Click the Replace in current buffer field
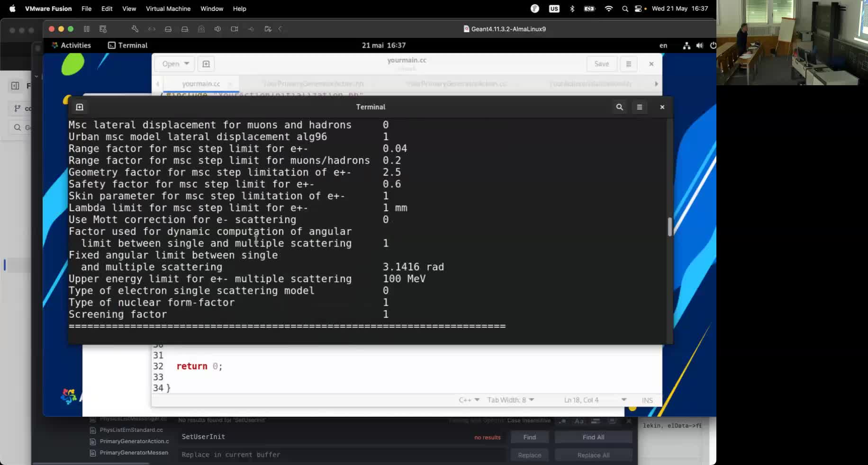This screenshot has width=868, height=465. (x=341, y=455)
